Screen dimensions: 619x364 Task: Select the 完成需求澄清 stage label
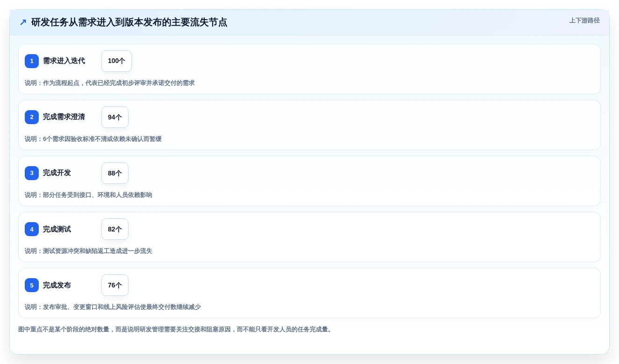(64, 117)
